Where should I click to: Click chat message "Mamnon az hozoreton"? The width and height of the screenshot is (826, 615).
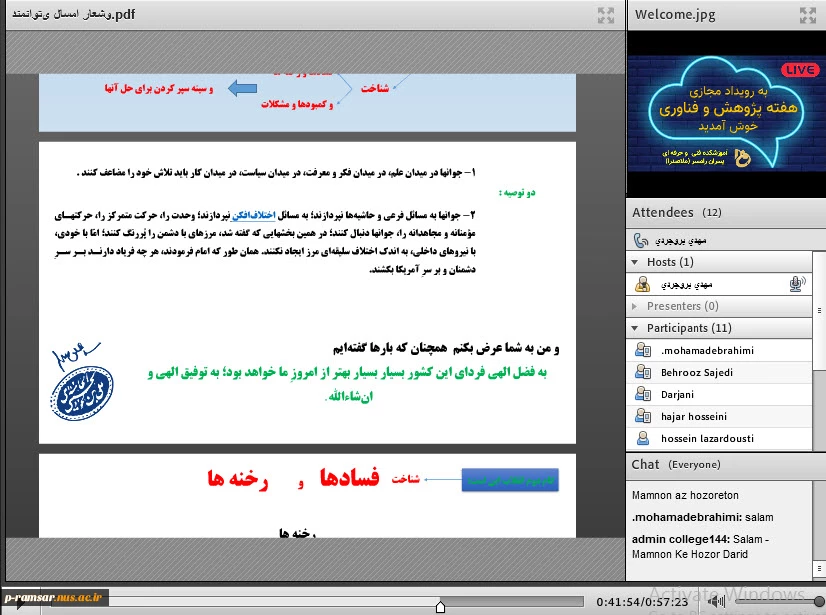click(x=685, y=495)
